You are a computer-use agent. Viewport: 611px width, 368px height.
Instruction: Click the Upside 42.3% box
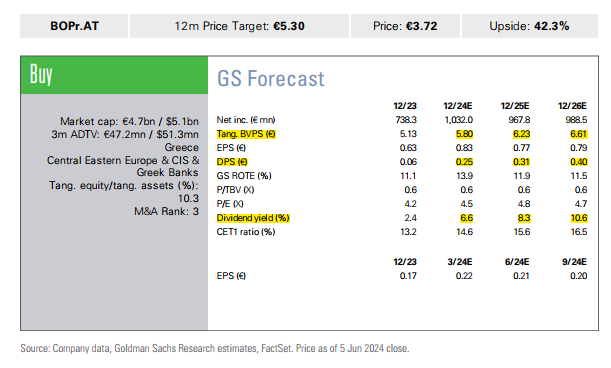(530, 26)
